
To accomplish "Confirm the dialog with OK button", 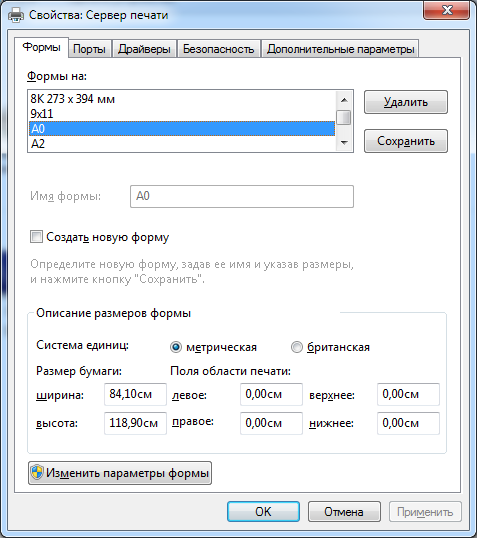I will [263, 512].
